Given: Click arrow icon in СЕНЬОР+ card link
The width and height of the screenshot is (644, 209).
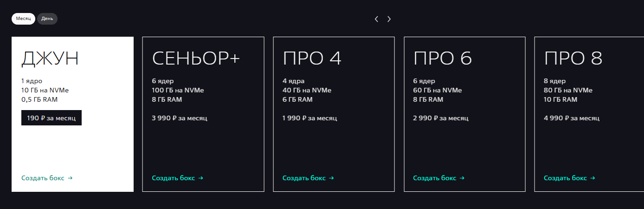Looking at the screenshot, I should click(201, 178).
